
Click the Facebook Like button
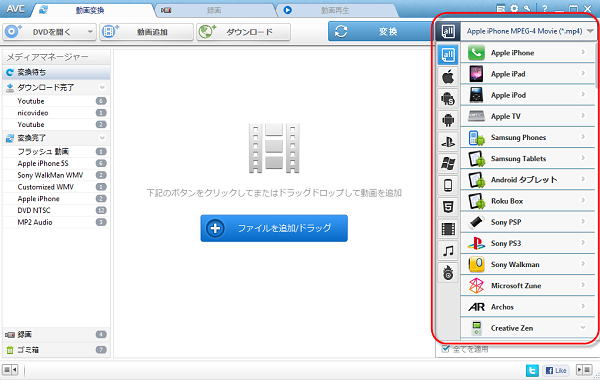tap(556, 370)
